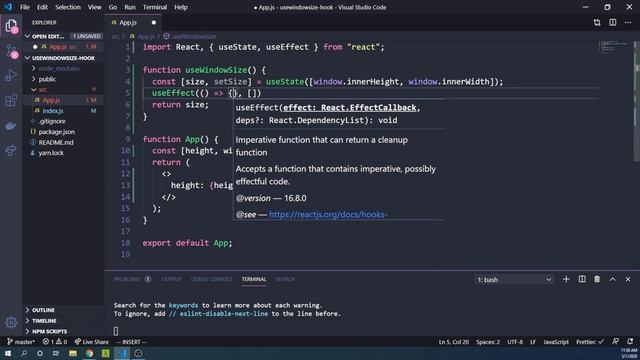This screenshot has width=640, height=360.
Task: Open the View menu
Action: coord(94,7)
